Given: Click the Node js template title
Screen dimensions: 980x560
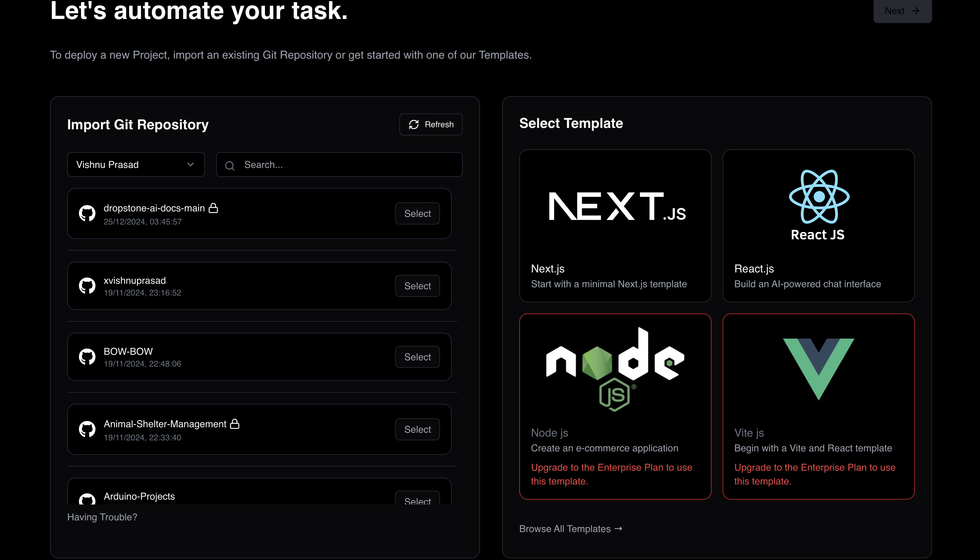Looking at the screenshot, I should 550,433.
